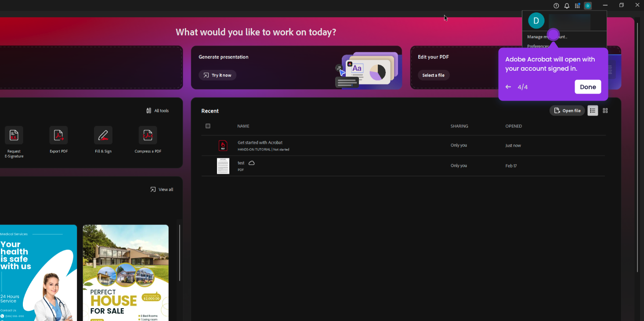Image resolution: width=644 pixels, height=321 pixels.
Task: Click the SHARING column header
Action: (x=459, y=126)
